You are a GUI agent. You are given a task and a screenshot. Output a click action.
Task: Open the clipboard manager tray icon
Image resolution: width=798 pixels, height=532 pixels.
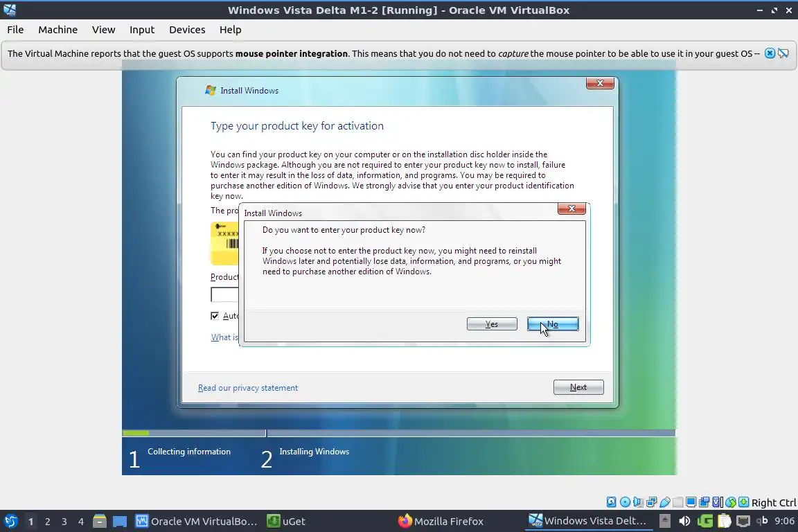tap(724, 521)
